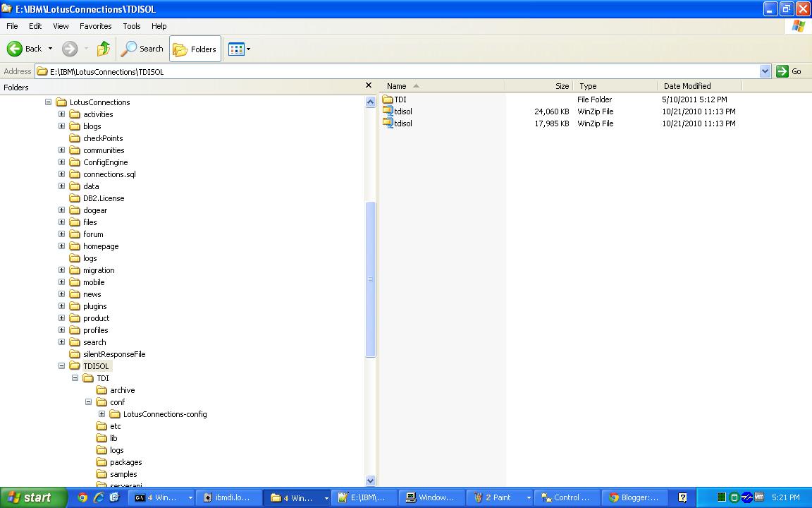The image size is (812, 508).
Task: Open the Favorites menu
Action: [95, 26]
